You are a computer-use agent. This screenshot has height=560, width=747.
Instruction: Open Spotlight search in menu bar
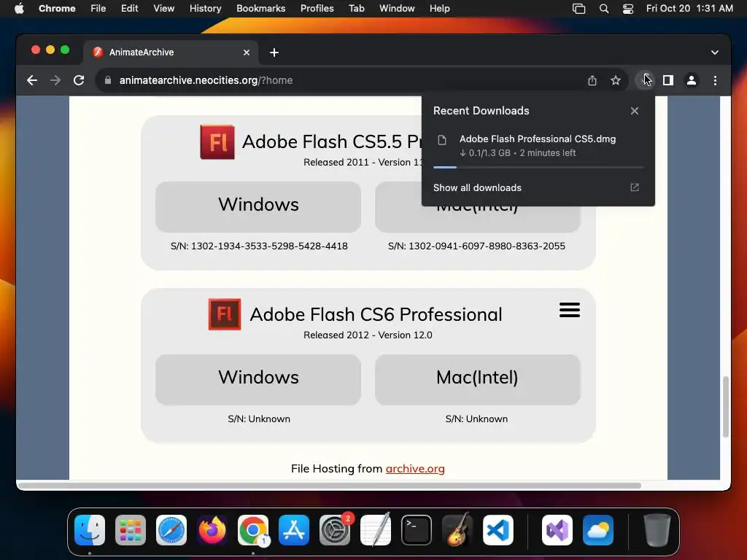point(604,9)
